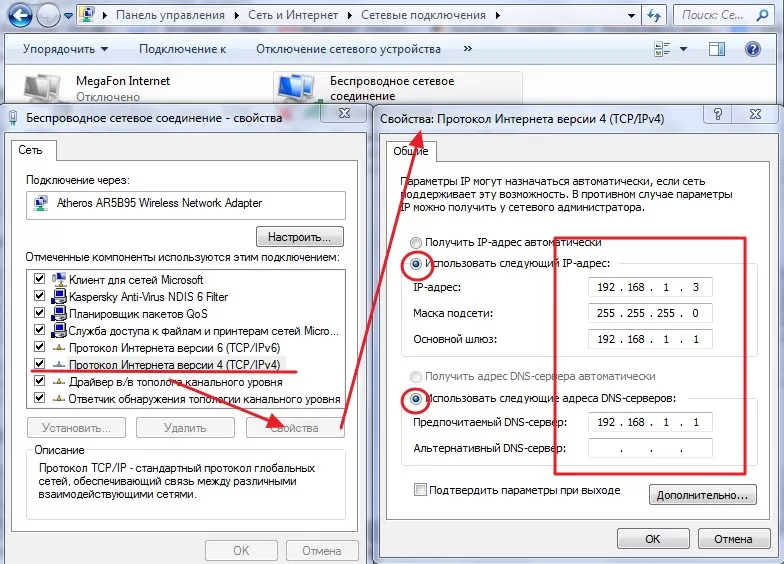Click the Дополнительно button
The width and height of the screenshot is (784, 564).
702,495
